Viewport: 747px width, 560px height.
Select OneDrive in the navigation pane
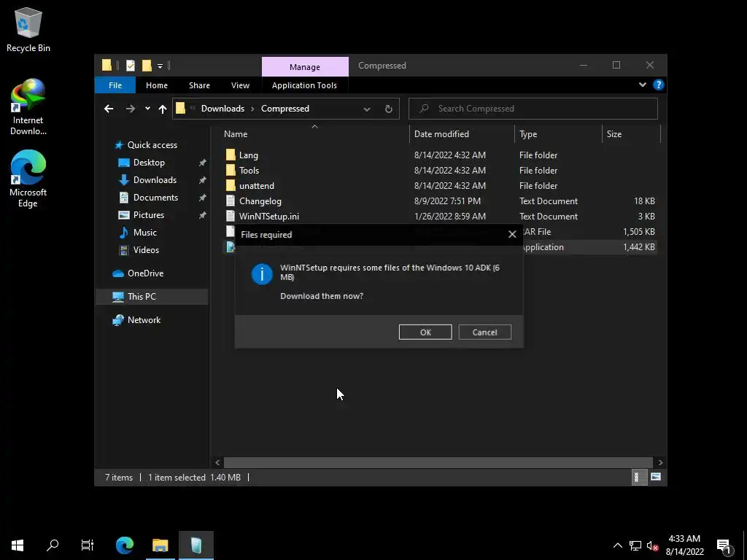[x=145, y=273]
